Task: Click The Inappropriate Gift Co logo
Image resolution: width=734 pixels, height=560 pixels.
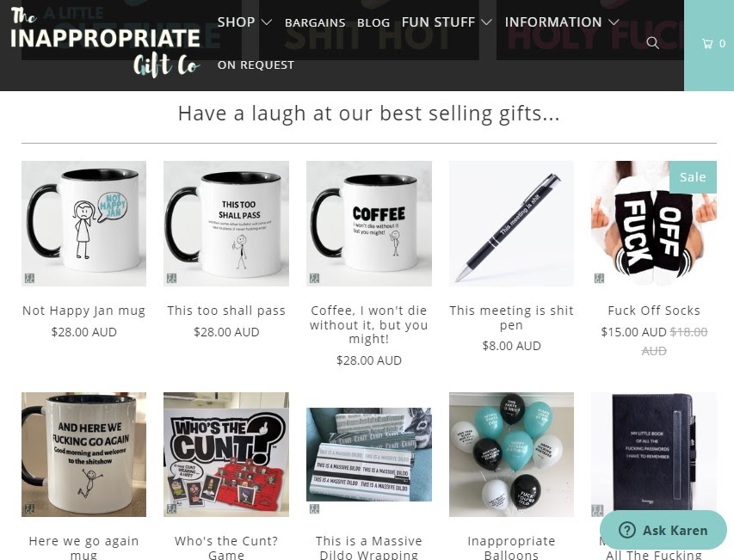Action: pos(105,42)
